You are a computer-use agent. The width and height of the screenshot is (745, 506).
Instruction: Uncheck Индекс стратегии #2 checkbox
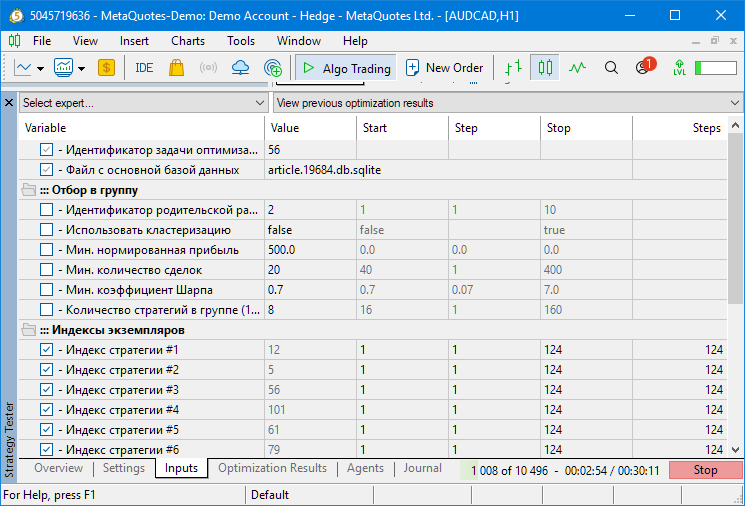[47, 370]
